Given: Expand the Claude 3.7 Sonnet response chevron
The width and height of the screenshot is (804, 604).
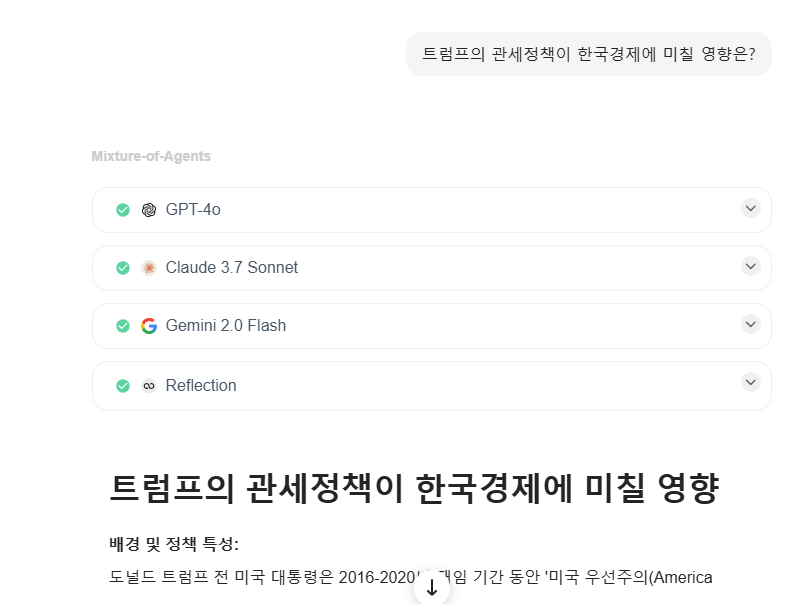Looking at the screenshot, I should 751,266.
